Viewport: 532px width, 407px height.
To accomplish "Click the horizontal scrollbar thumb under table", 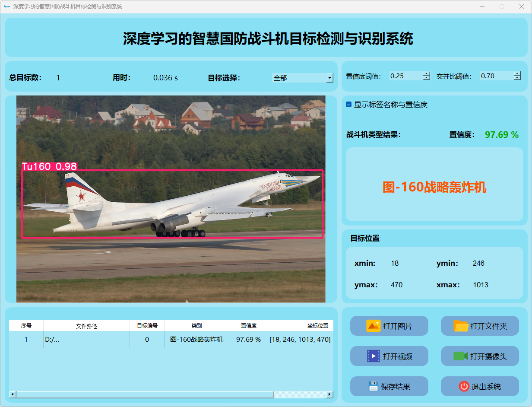I will (145, 394).
